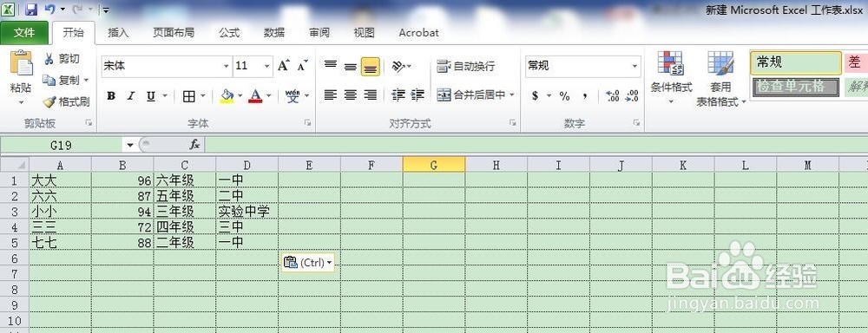Apply percent style

[x=565, y=96]
